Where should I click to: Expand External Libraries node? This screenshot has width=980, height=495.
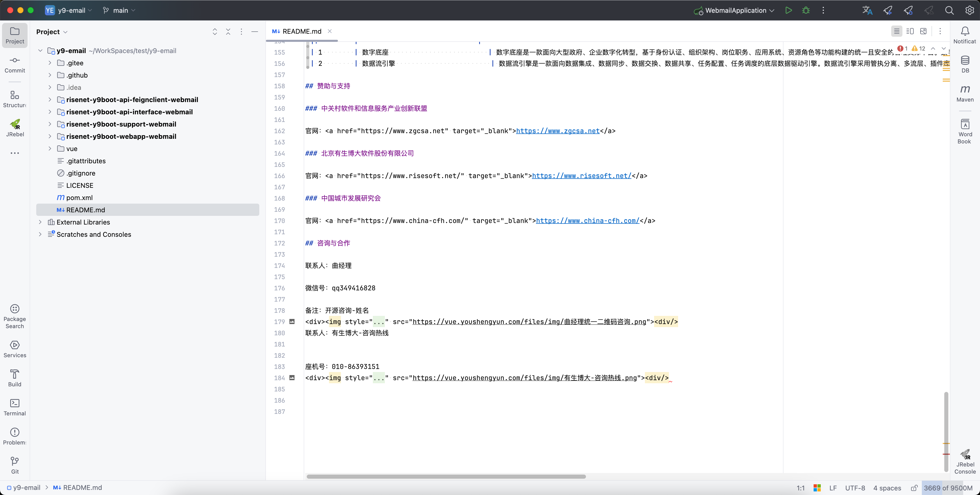pyautogui.click(x=40, y=222)
